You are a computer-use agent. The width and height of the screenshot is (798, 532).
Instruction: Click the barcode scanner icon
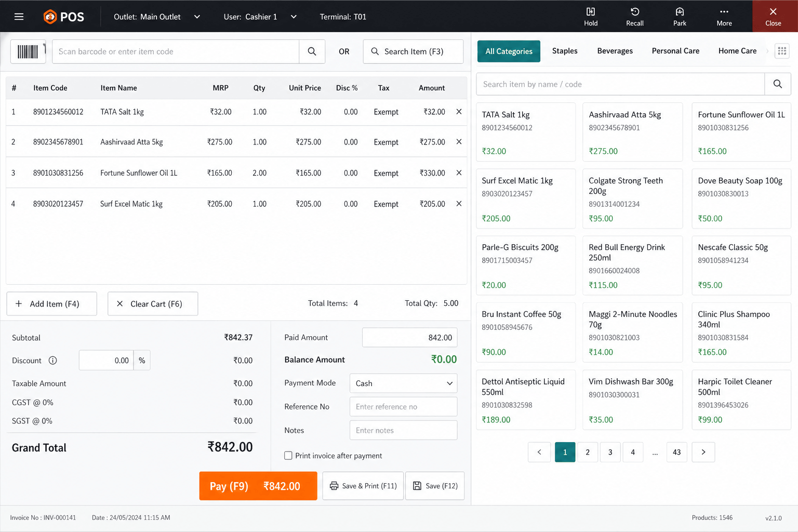click(x=28, y=51)
